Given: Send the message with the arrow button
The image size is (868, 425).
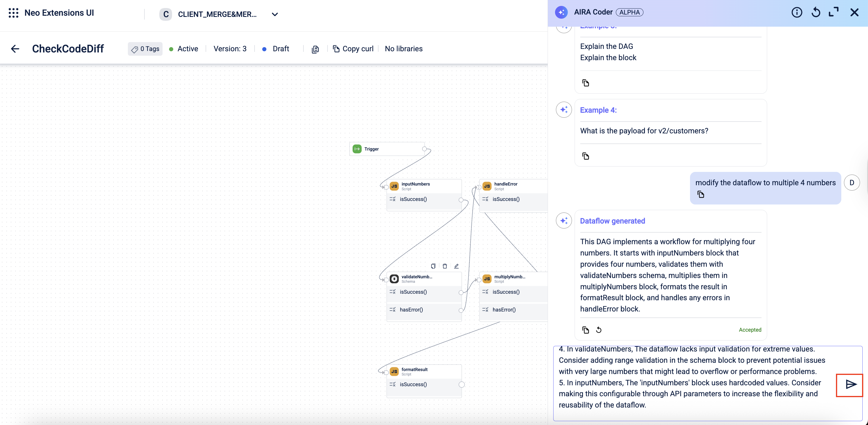Looking at the screenshot, I should point(850,384).
